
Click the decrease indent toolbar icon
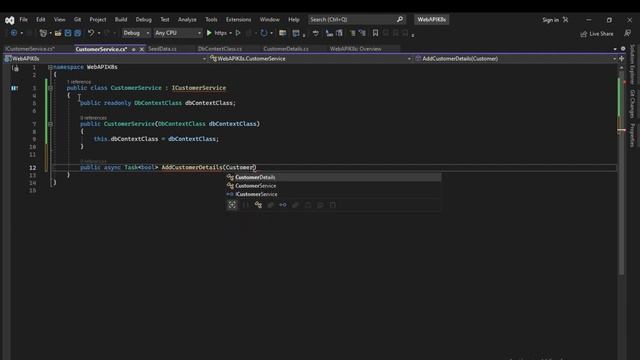point(329,33)
